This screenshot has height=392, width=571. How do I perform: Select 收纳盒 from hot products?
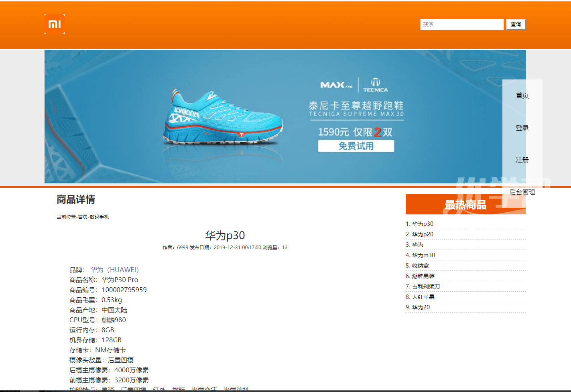420,266
